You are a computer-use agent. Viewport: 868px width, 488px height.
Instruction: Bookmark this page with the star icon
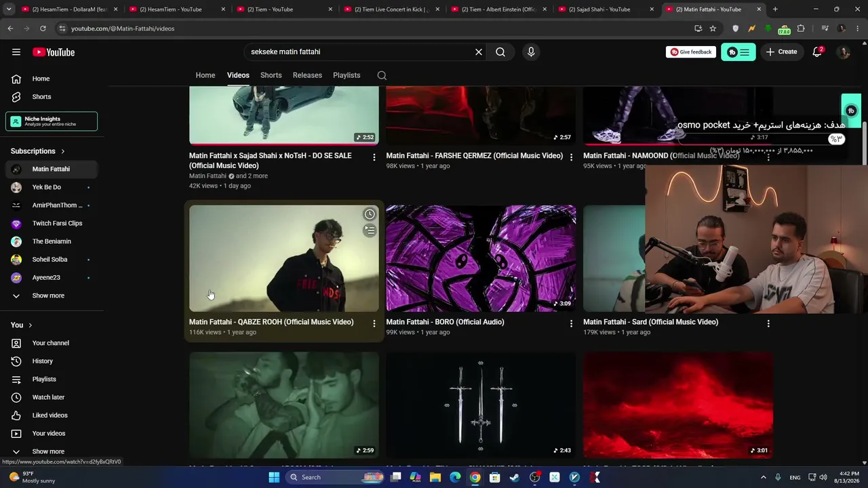pos(713,28)
